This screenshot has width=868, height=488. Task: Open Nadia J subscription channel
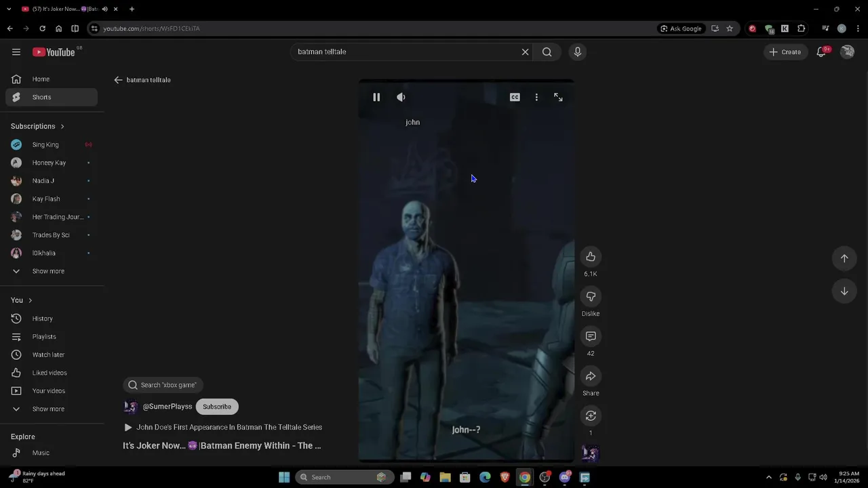point(52,180)
